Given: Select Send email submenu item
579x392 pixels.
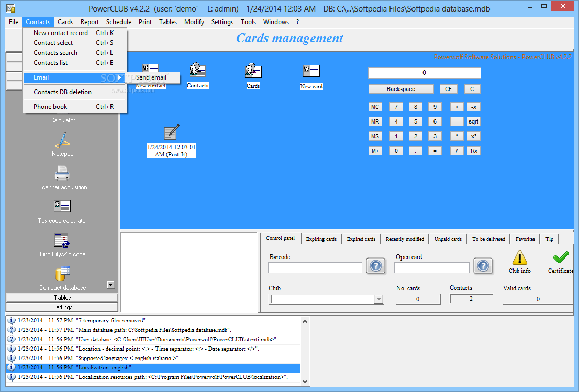Looking at the screenshot, I should (152, 77).
